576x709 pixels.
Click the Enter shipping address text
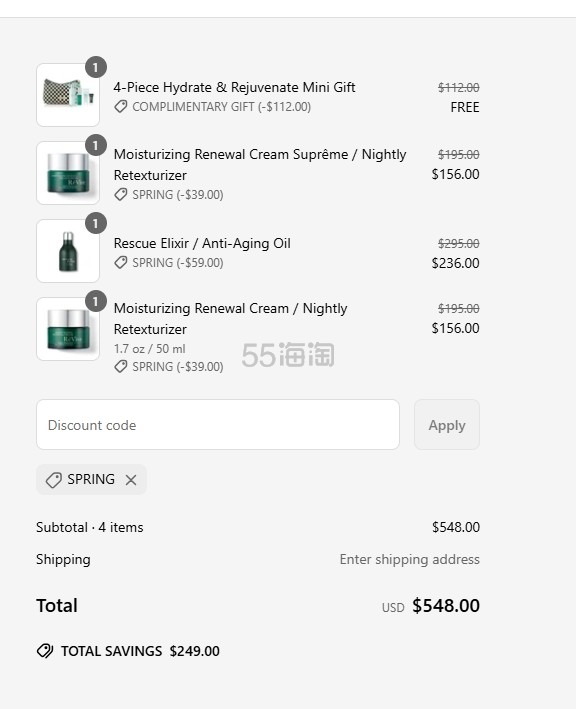[x=410, y=559]
